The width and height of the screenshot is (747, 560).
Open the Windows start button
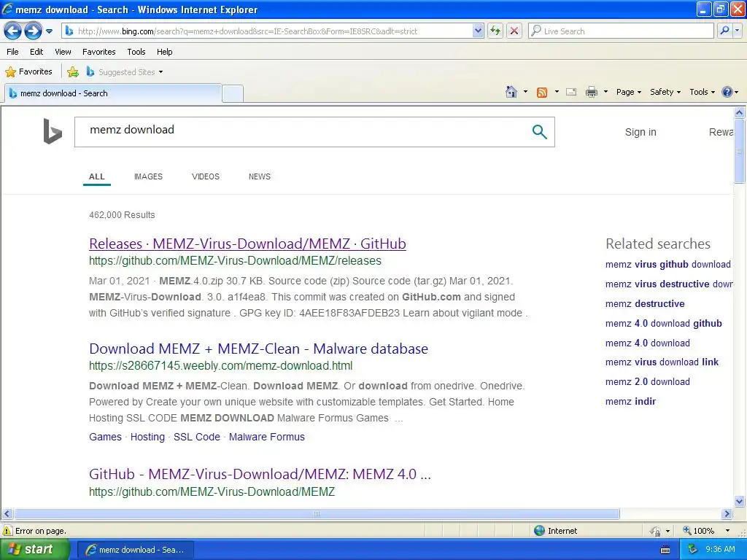pyautogui.click(x=34, y=550)
